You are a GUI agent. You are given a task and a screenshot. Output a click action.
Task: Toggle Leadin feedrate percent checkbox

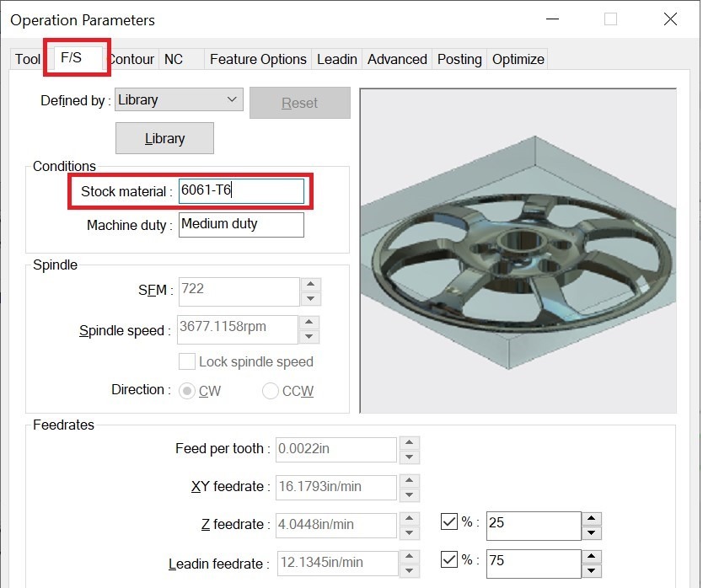pos(448,559)
